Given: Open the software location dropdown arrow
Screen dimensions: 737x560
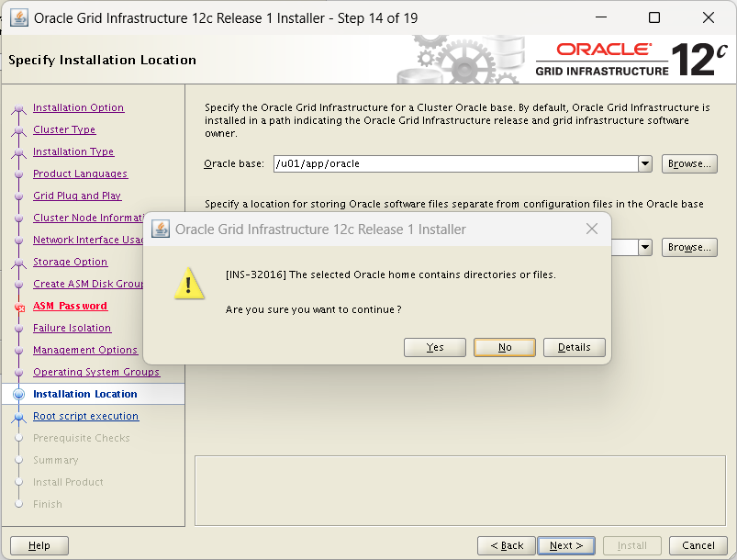Looking at the screenshot, I should pyautogui.click(x=645, y=247).
